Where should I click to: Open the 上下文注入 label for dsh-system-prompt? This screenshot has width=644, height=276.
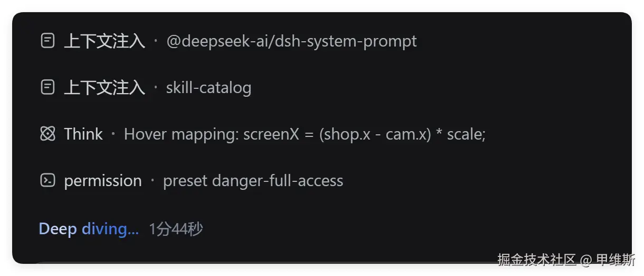point(105,41)
